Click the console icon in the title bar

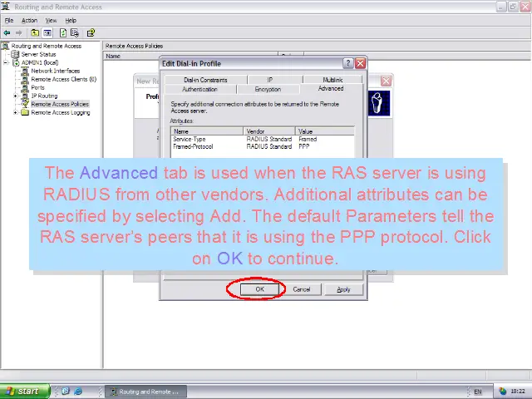pyautogui.click(x=6, y=7)
